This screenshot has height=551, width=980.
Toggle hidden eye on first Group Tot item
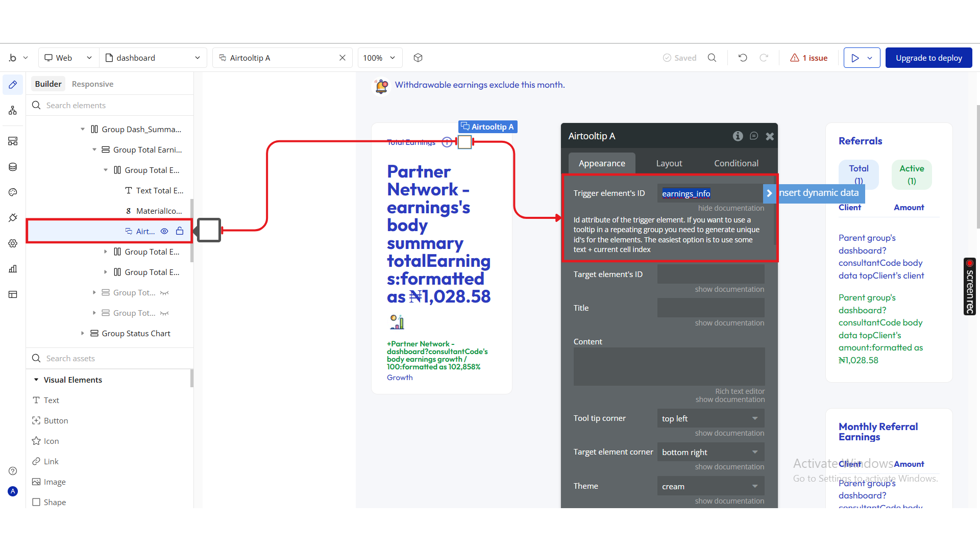(164, 293)
